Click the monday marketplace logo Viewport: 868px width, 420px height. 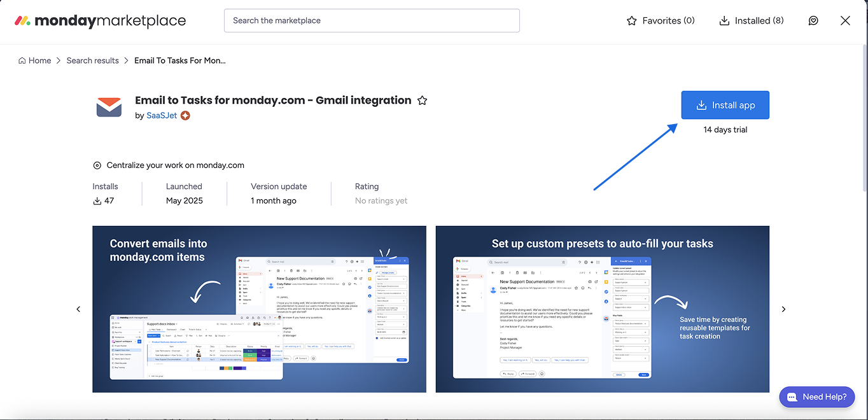tap(100, 21)
